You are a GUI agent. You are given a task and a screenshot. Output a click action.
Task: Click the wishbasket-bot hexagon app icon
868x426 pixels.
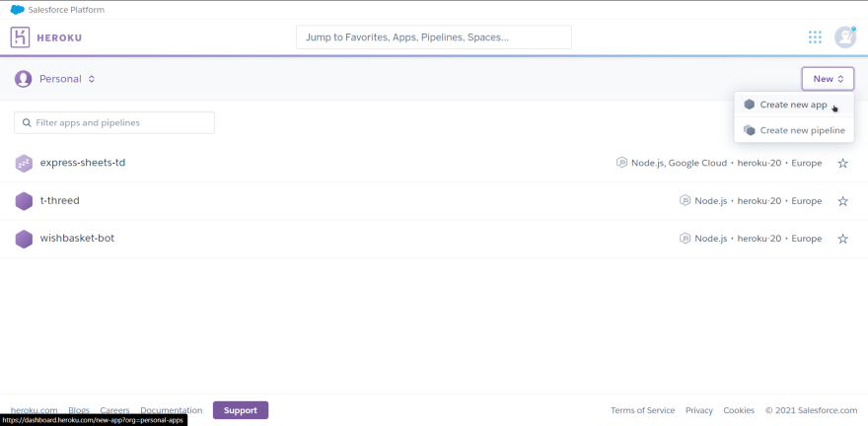click(24, 239)
